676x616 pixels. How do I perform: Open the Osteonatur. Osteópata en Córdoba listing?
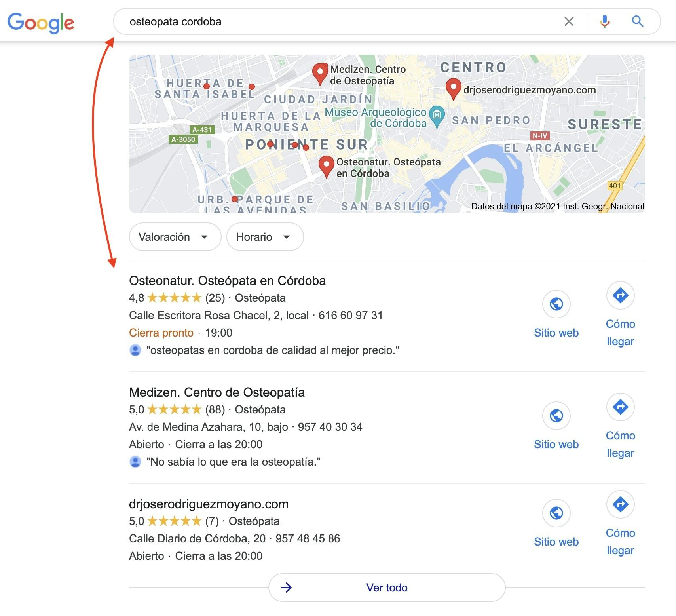pos(227,281)
